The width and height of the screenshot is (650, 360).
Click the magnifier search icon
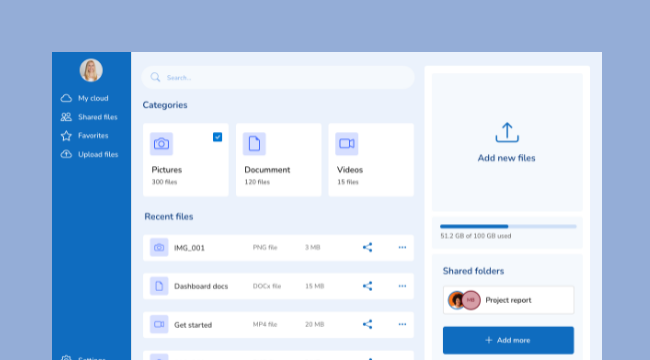pyautogui.click(x=155, y=77)
